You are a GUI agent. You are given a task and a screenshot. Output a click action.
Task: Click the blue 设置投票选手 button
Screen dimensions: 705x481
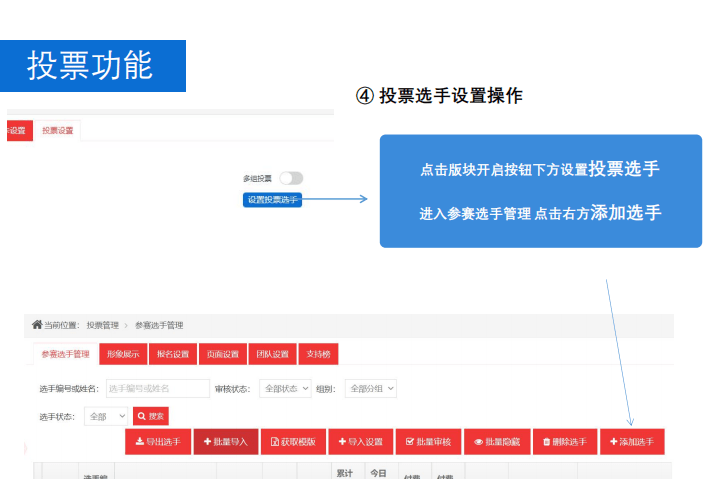click(272, 200)
